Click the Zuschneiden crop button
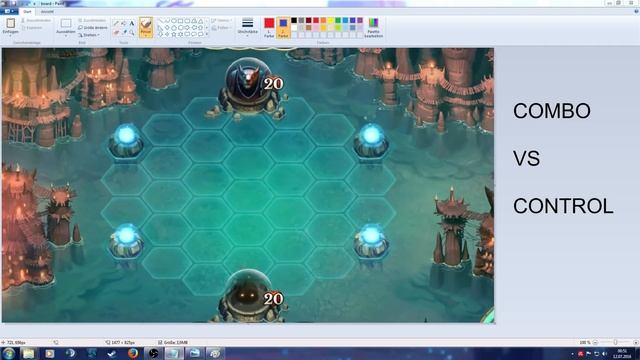Viewport: 640px width, 360px height. [x=92, y=20]
